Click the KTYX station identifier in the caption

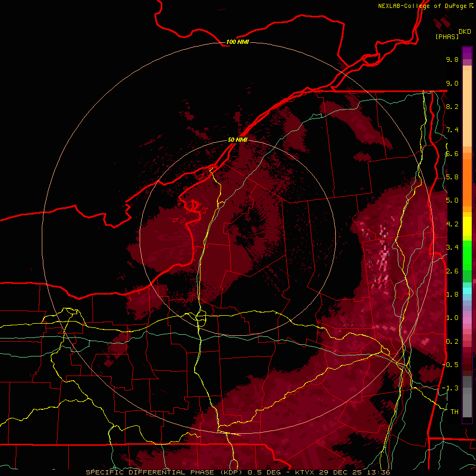[x=305, y=472]
